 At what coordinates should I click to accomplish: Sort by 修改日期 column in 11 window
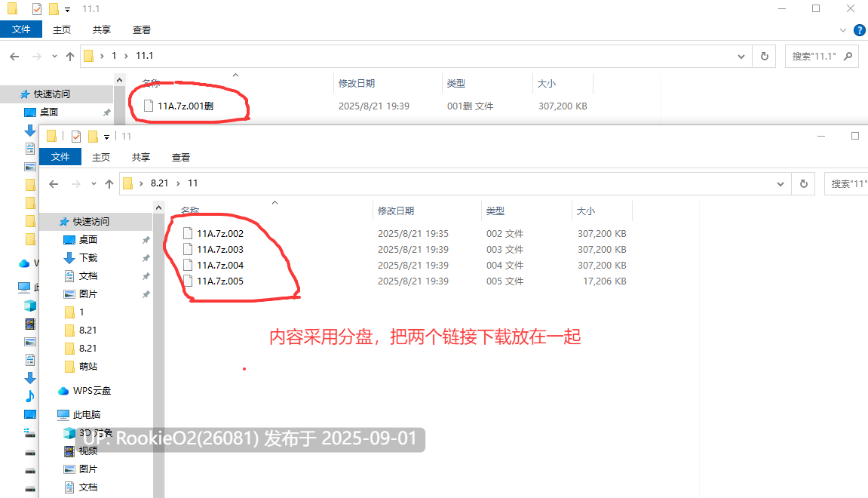coord(396,211)
